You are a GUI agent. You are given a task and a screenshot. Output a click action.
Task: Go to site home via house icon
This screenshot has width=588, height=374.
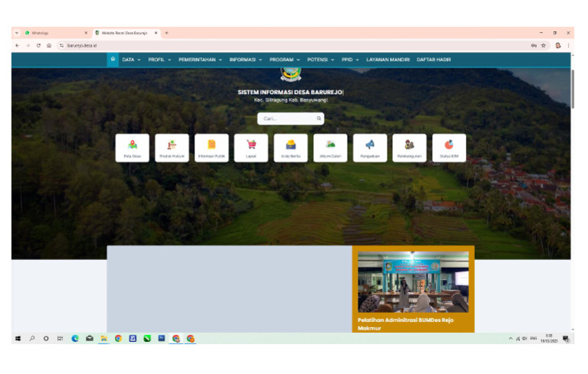pos(113,59)
